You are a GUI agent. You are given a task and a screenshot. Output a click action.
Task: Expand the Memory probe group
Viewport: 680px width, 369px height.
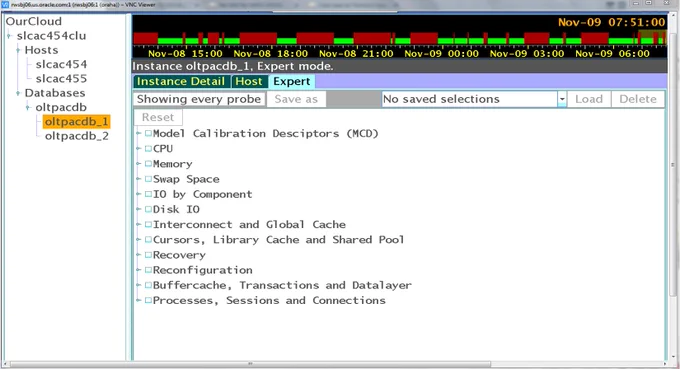pos(139,163)
